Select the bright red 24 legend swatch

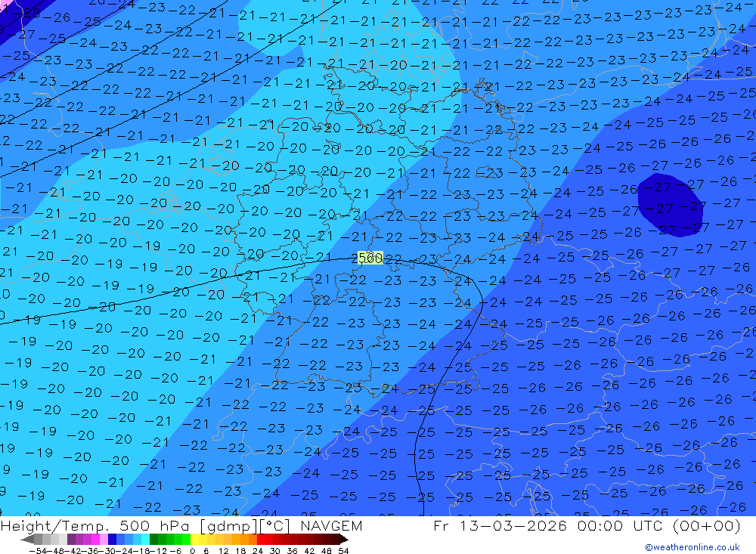click(x=261, y=540)
